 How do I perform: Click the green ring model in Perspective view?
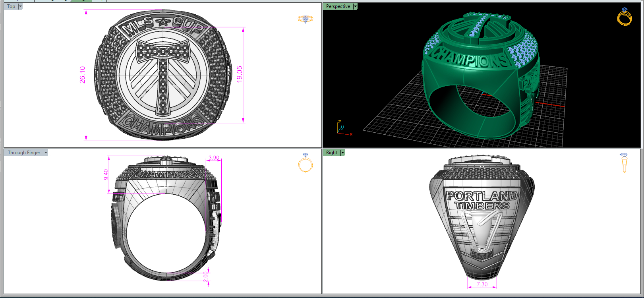(481, 75)
